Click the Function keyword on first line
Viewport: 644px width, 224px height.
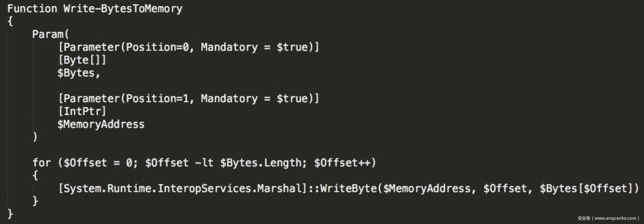pyautogui.click(x=32, y=9)
